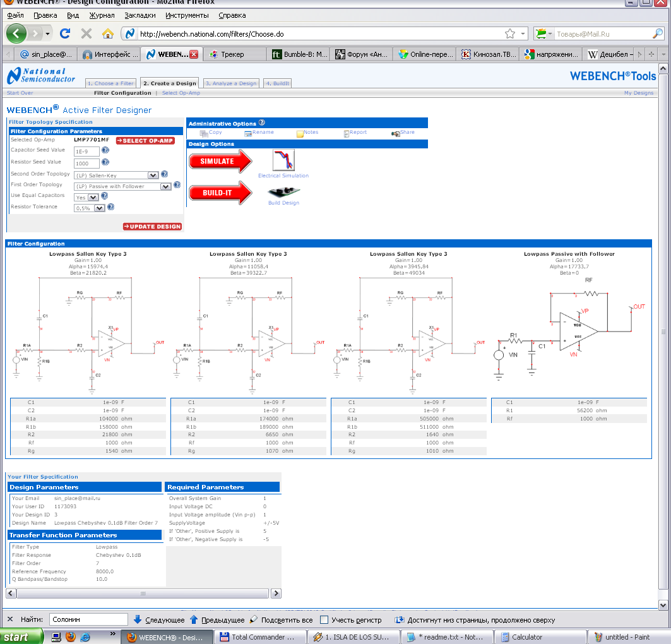Viewport: 671px width, 644px height.
Task: Open the Windows start button
Action: point(21,636)
